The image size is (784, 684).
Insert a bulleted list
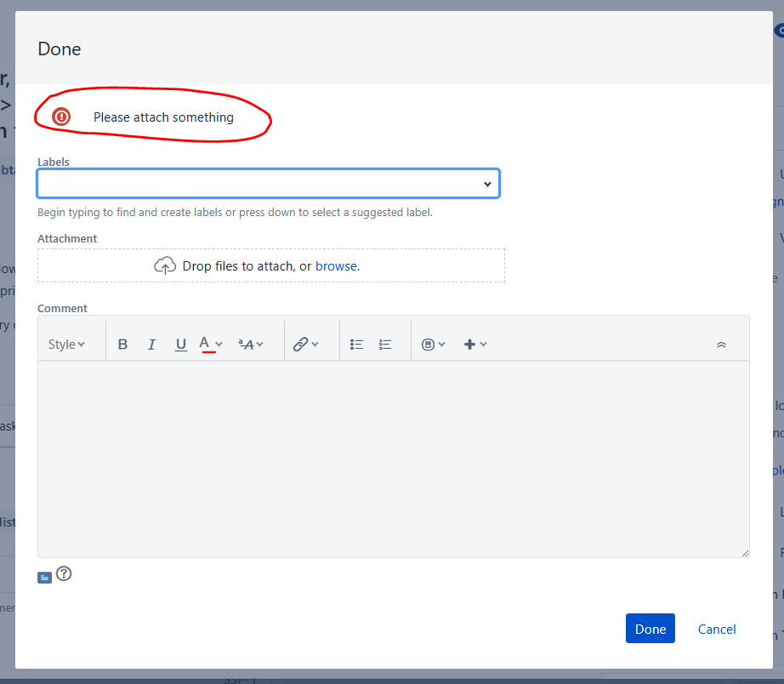tap(356, 345)
